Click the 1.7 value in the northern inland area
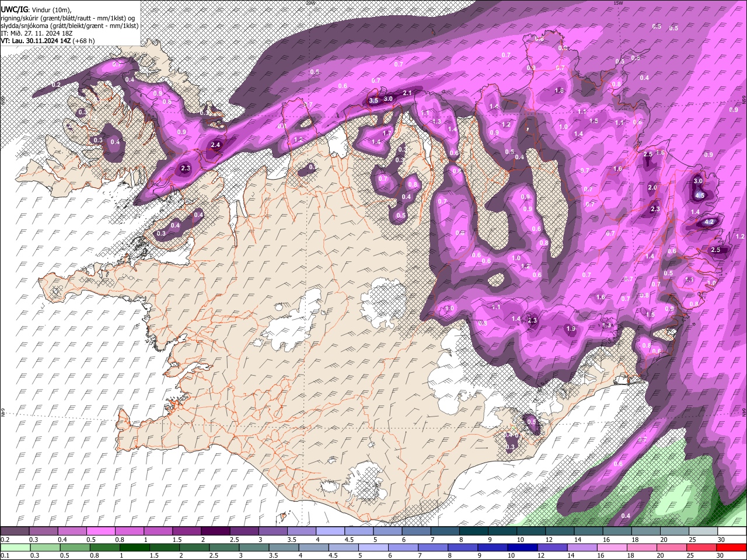This screenshot has height=560, width=747. (386, 134)
